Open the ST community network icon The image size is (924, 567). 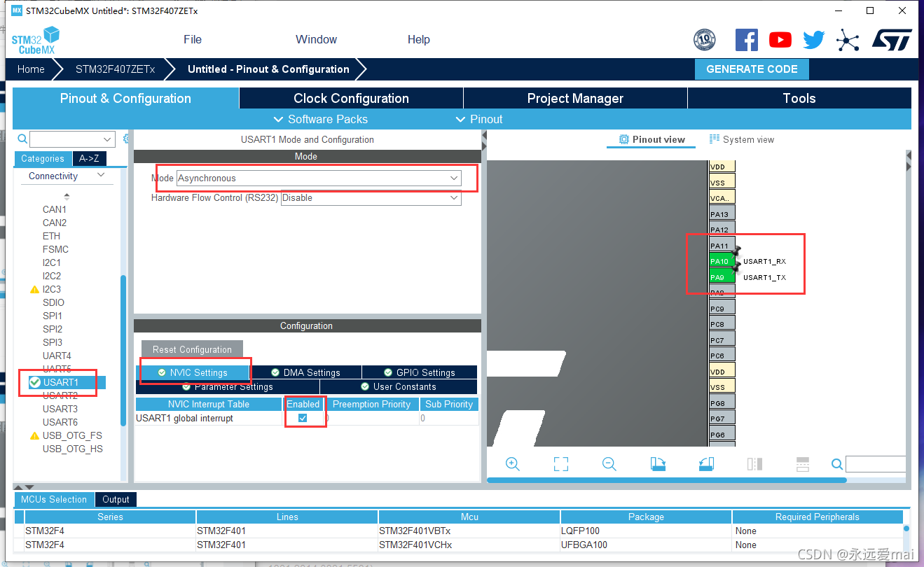[848, 40]
